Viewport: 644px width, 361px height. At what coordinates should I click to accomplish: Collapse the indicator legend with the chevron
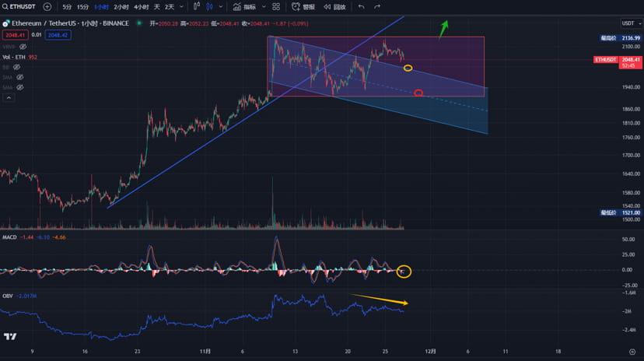[x=9, y=98]
